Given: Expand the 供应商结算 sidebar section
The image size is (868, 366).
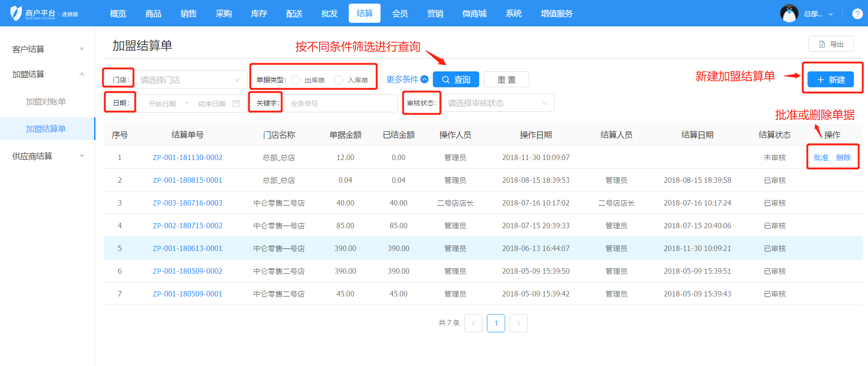Looking at the screenshot, I should [x=47, y=156].
